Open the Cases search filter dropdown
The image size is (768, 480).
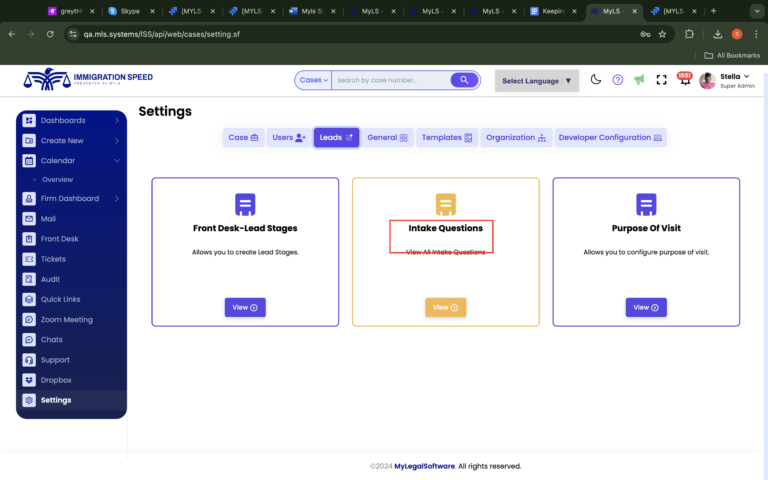(313, 80)
